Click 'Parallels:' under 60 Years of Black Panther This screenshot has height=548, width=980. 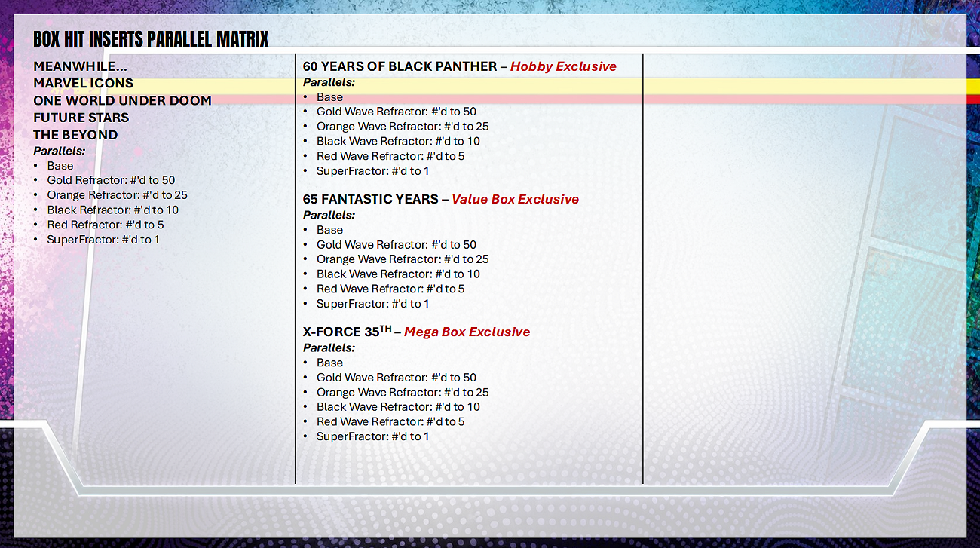pos(329,82)
